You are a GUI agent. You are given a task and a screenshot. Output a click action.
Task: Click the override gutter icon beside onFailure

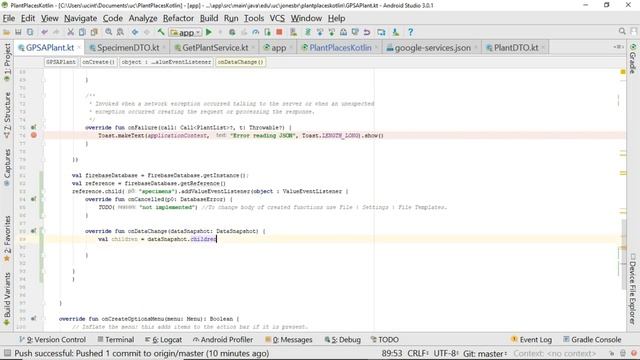coord(33,127)
